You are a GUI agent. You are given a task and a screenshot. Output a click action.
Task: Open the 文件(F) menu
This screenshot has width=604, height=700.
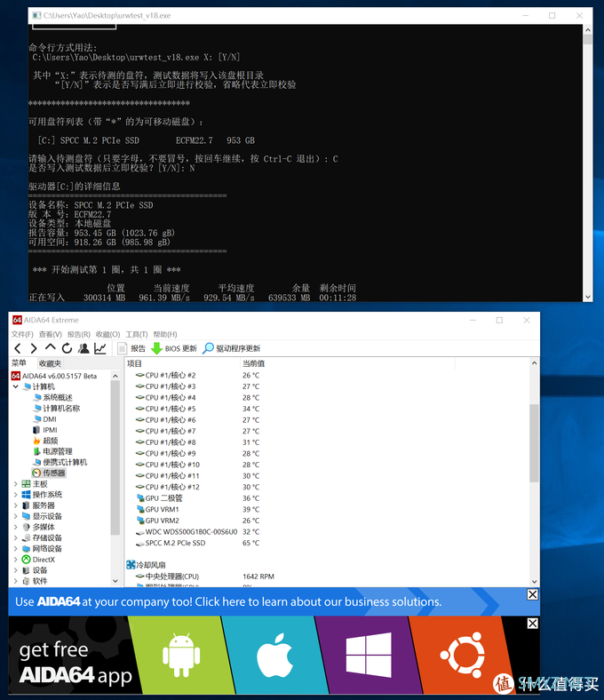22,334
